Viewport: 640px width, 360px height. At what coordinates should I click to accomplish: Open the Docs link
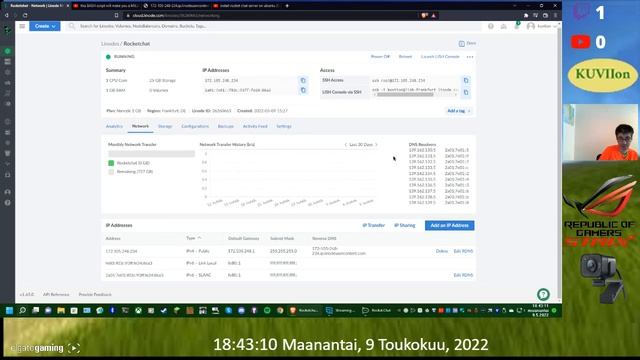[x=467, y=43]
